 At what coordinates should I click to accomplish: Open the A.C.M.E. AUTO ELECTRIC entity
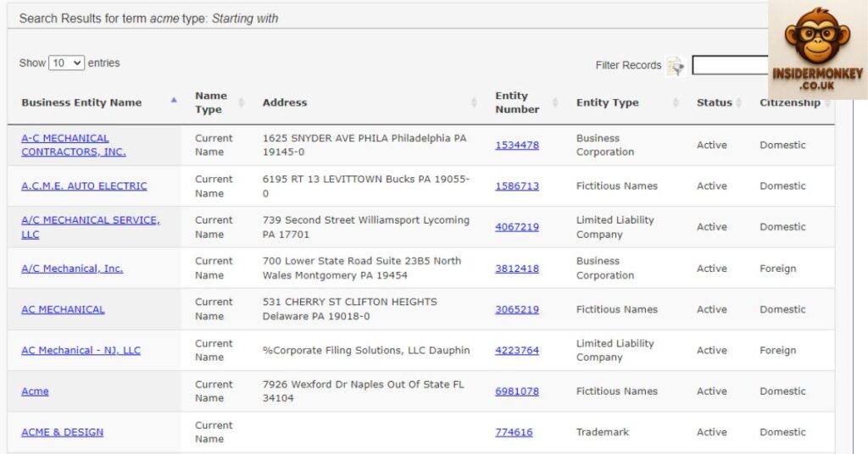tap(84, 185)
